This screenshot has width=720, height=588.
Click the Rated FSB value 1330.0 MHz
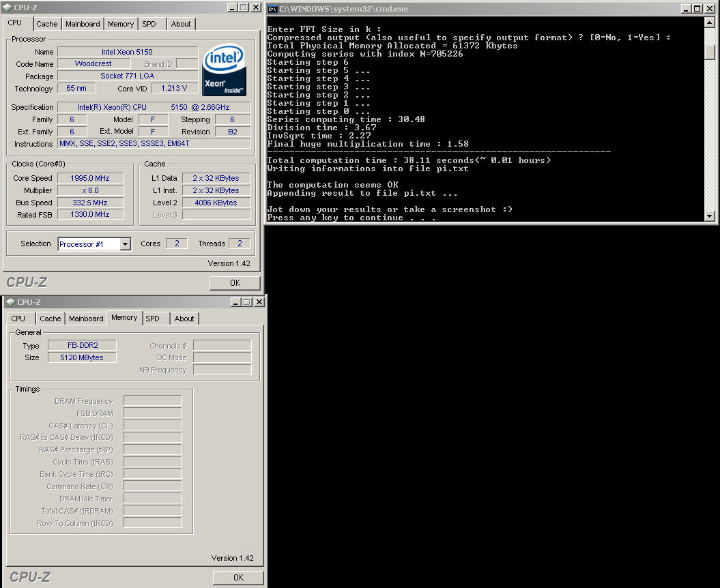[x=90, y=214]
